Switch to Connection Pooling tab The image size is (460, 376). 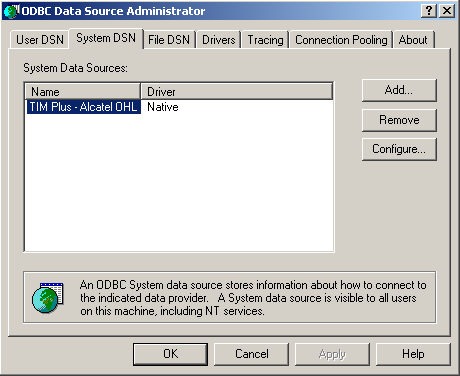click(x=341, y=40)
